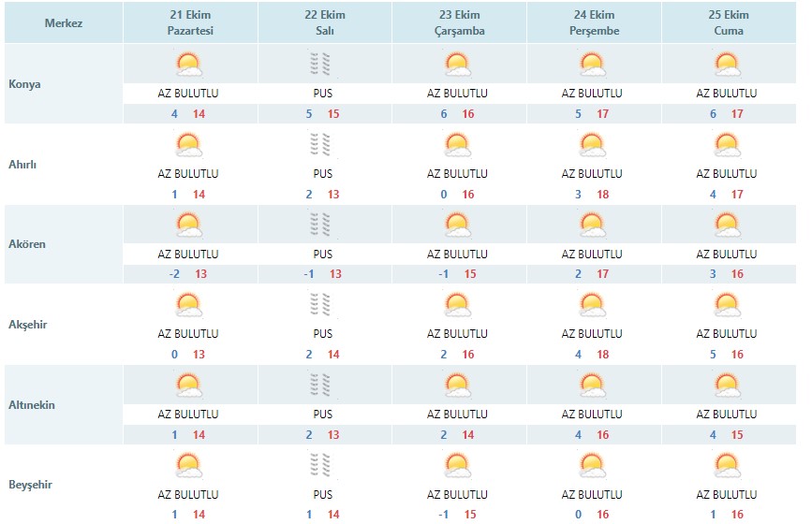This screenshot has height=524, width=812.
Task: Click Konya's PUS label for 22 Ekim
Action: [322, 94]
